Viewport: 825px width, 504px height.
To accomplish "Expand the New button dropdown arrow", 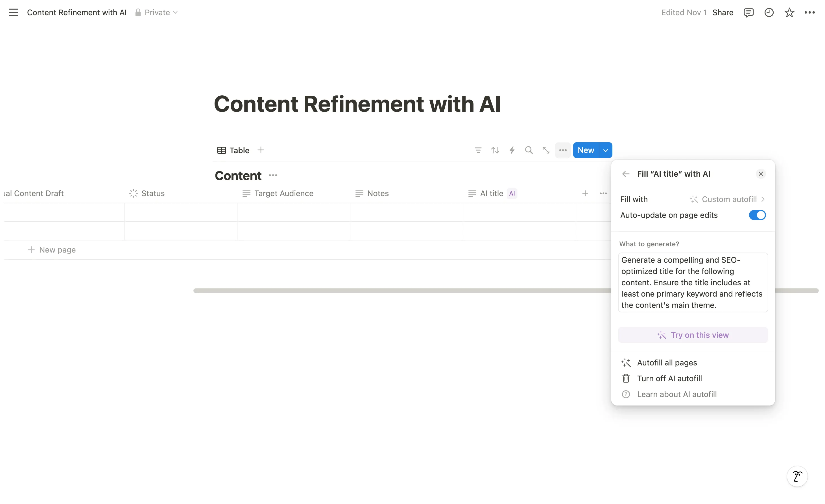I will click(x=605, y=150).
